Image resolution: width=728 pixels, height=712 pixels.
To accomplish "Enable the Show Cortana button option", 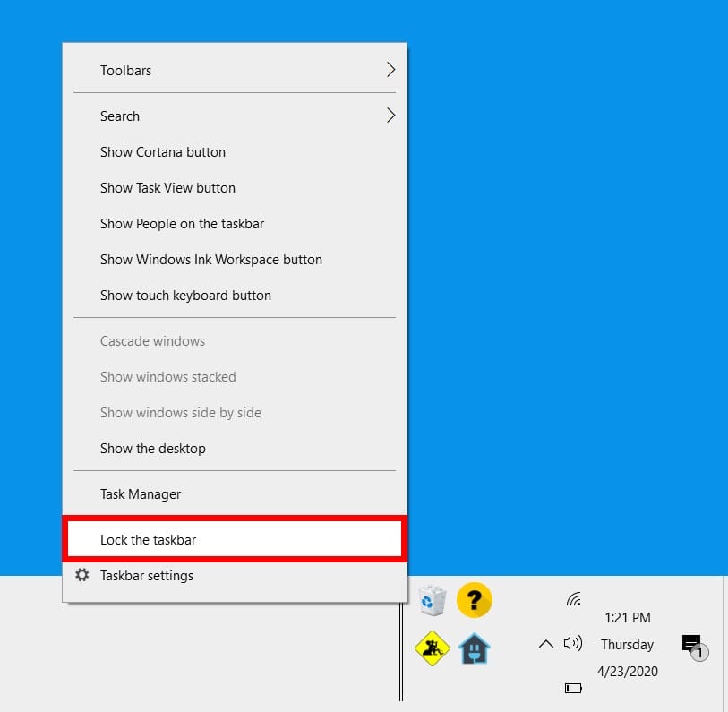I will (x=162, y=152).
